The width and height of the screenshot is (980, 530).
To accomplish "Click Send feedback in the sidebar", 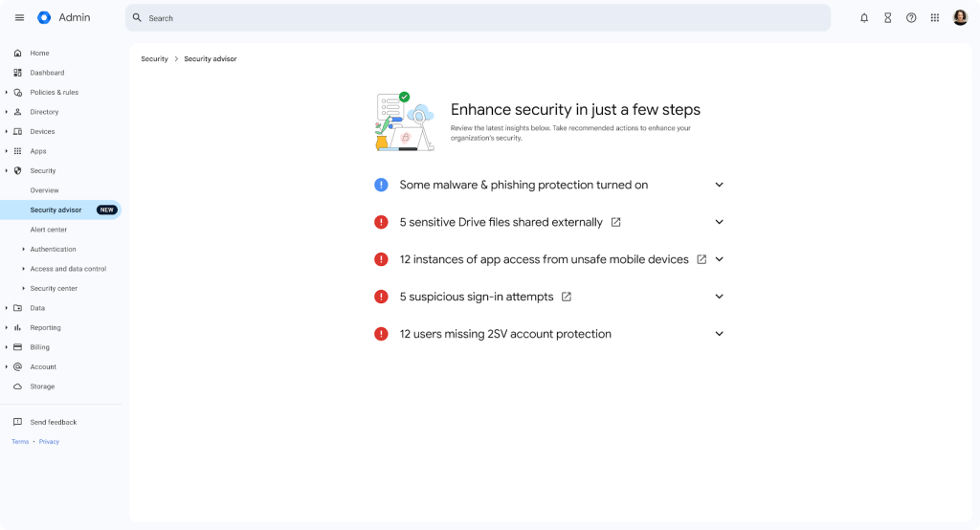I will tap(53, 422).
